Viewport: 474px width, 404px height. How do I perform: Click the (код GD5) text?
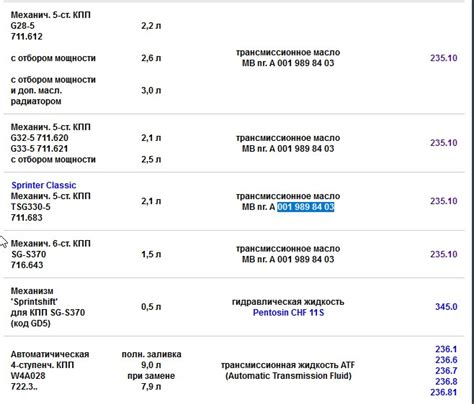pyautogui.click(x=31, y=323)
